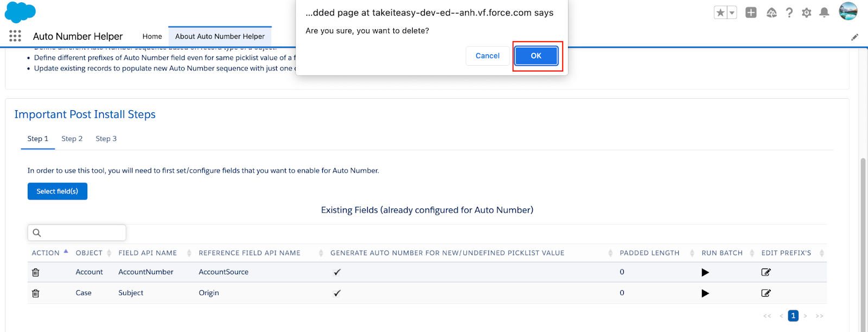The height and width of the screenshot is (332, 868).
Task: Confirm deletion with OK button
Action: point(536,56)
